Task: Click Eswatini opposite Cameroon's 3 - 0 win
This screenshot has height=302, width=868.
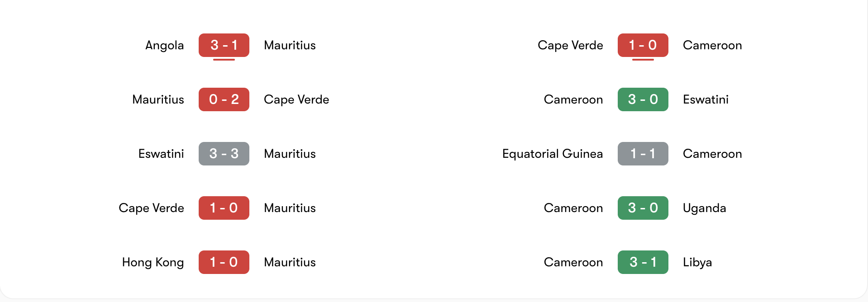Action: click(706, 100)
